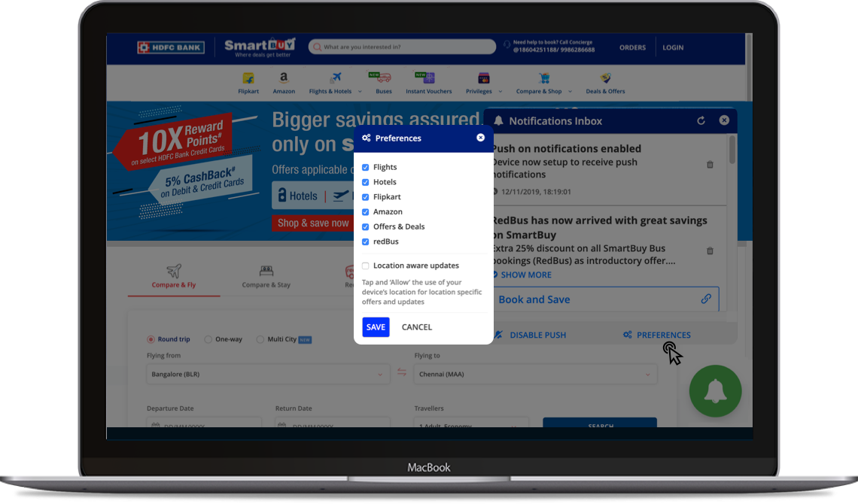Refresh the Notifications Inbox
858x504 pixels.
(701, 121)
